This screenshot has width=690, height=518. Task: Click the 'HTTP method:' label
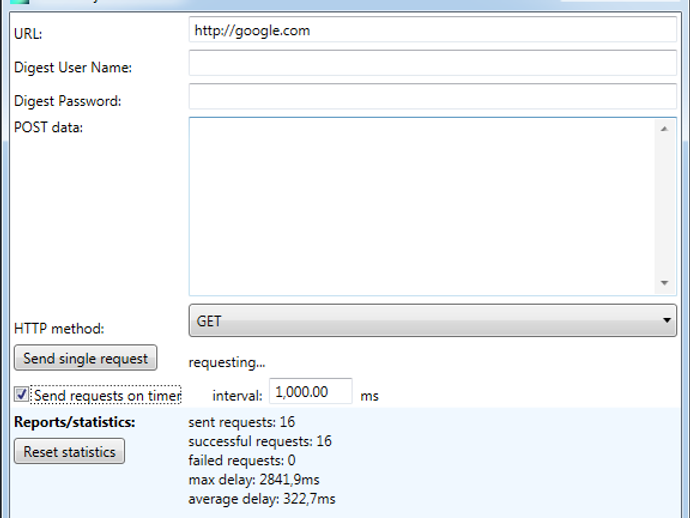(x=59, y=328)
